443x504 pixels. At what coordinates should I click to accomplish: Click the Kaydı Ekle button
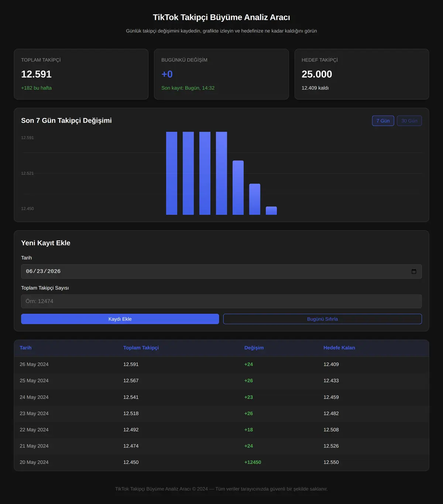pos(120,319)
